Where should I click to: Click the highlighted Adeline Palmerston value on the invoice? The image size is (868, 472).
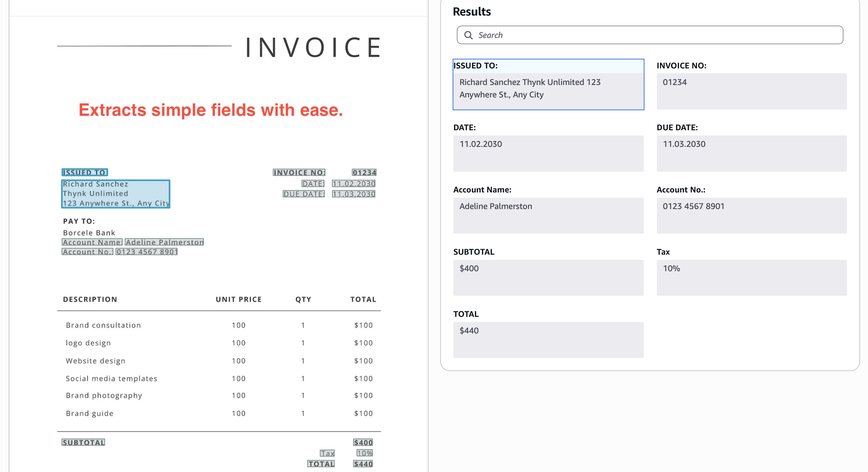[x=164, y=242]
